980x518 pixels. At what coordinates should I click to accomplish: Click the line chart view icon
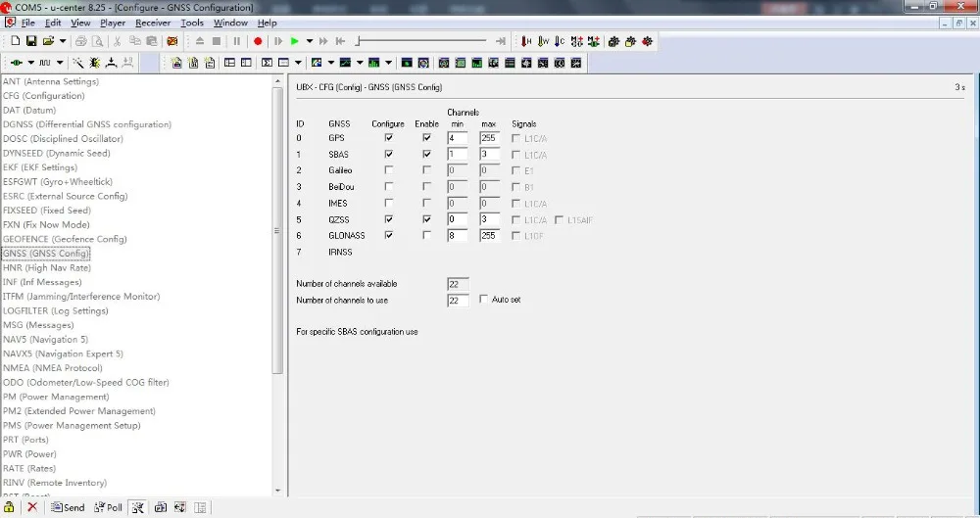pyautogui.click(x=345, y=63)
